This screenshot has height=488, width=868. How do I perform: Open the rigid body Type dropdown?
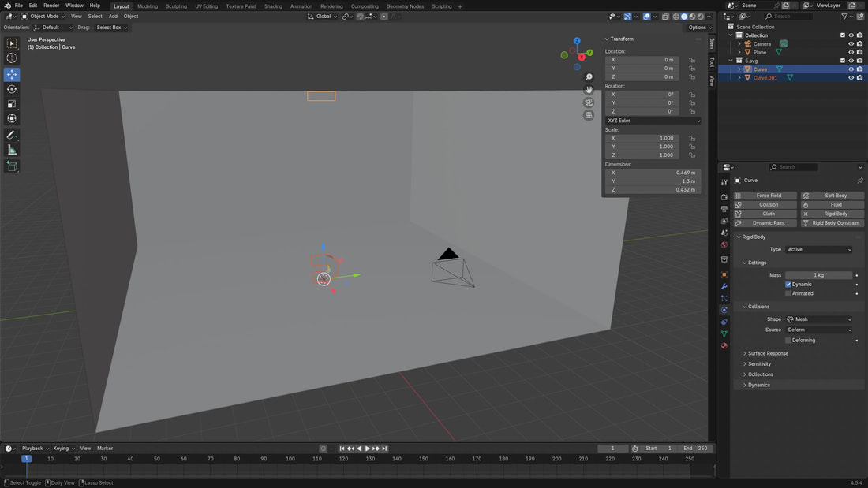click(819, 249)
